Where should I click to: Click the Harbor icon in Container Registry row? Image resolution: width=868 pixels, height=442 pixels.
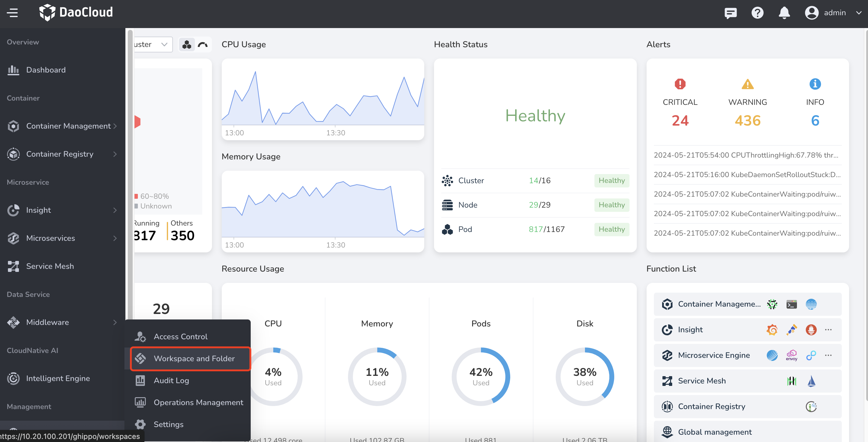811,406
